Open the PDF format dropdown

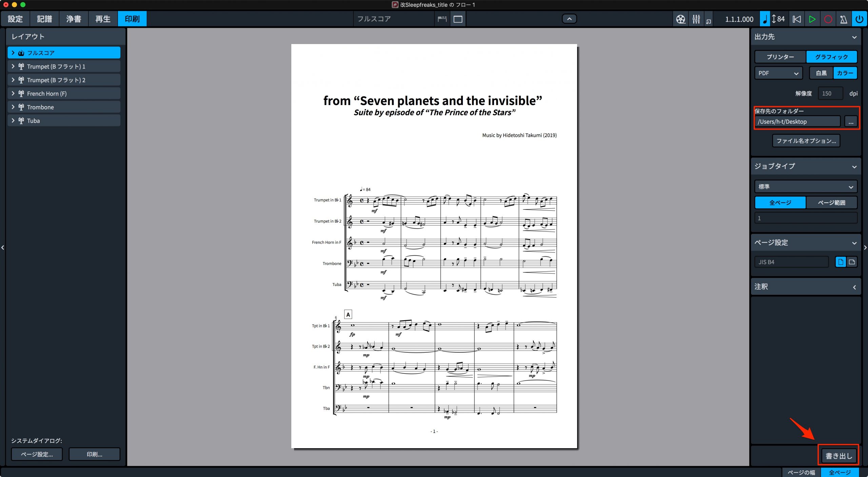pyautogui.click(x=778, y=73)
